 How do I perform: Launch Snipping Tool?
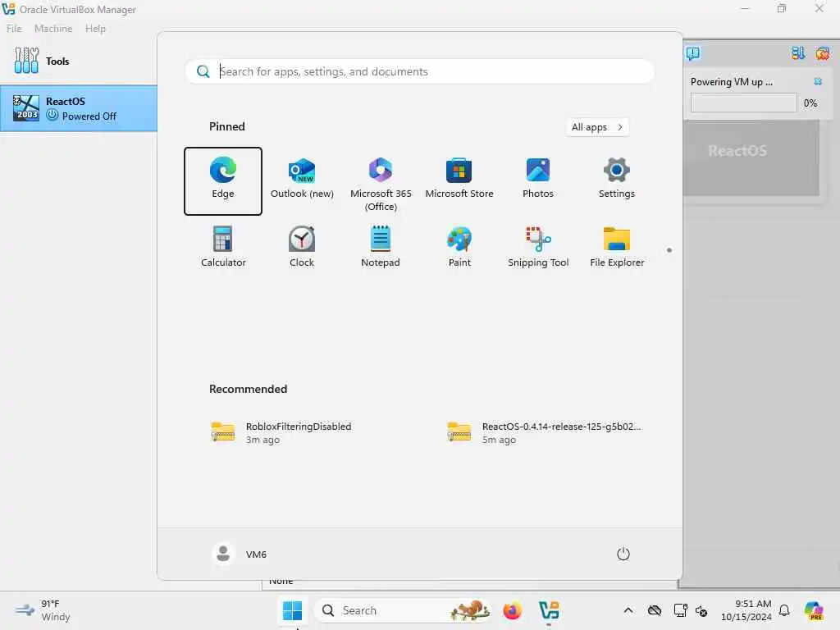(538, 248)
